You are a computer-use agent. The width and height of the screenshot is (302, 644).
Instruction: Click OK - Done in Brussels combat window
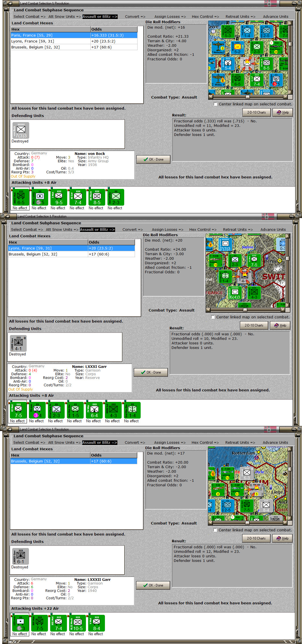pos(153,585)
